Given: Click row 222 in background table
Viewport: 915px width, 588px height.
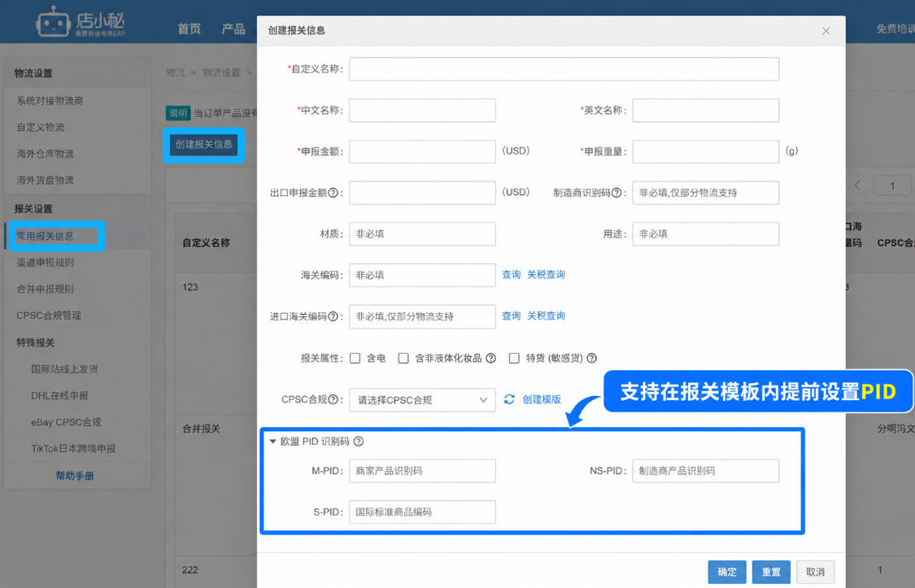Looking at the screenshot, I should pos(190,570).
